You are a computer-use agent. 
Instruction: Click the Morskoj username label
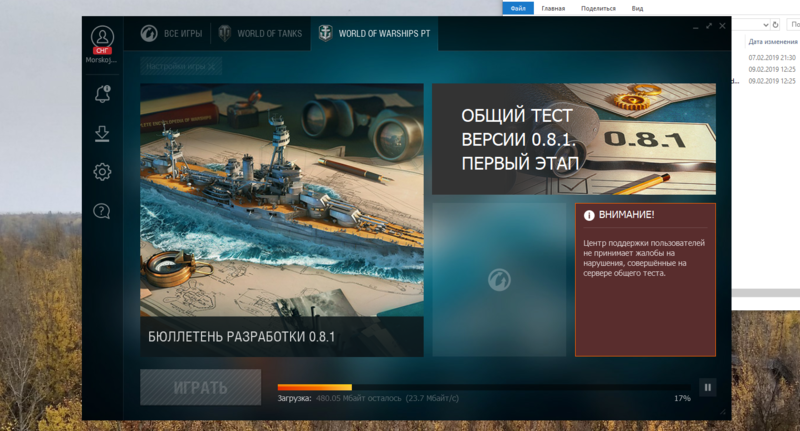[x=101, y=60]
